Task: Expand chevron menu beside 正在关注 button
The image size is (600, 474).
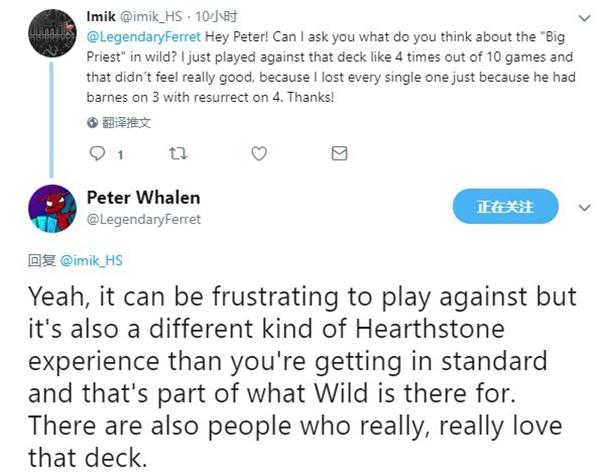Action: (x=584, y=208)
